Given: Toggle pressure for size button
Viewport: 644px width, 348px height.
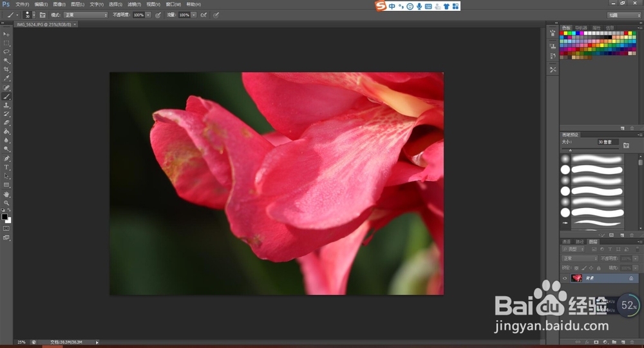Looking at the screenshot, I should coord(216,15).
